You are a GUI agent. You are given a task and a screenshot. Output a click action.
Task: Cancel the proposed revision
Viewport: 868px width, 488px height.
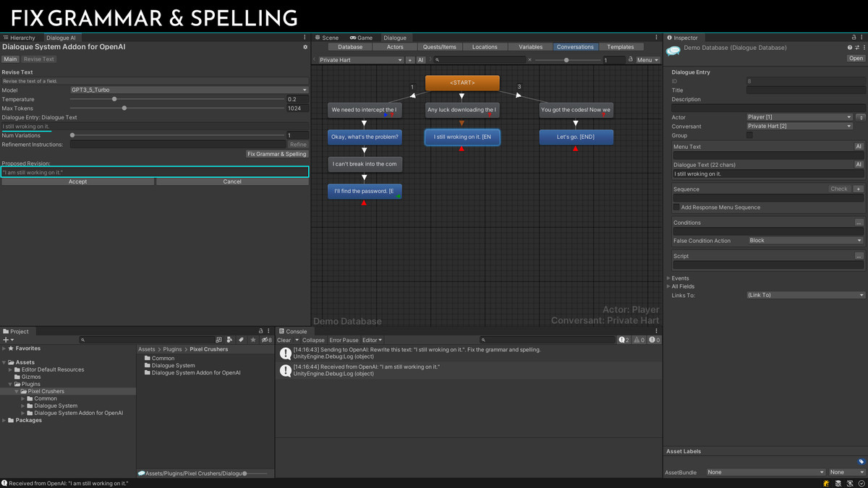click(x=232, y=181)
